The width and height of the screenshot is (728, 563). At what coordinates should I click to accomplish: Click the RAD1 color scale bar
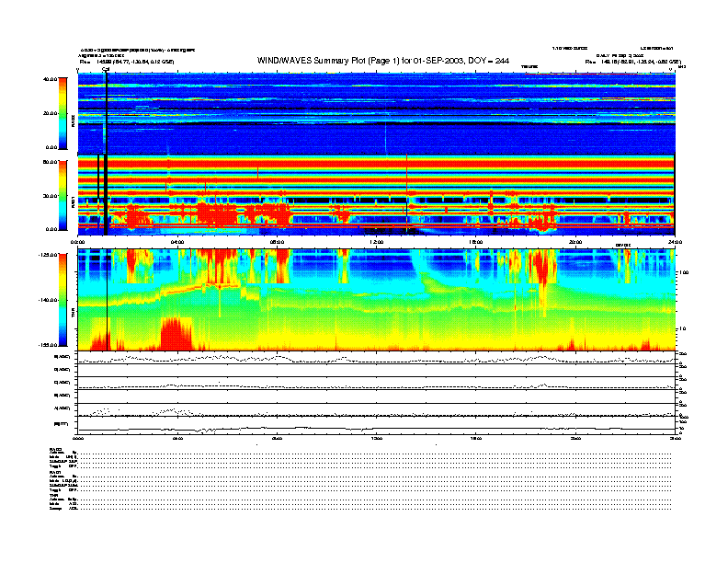(63, 195)
